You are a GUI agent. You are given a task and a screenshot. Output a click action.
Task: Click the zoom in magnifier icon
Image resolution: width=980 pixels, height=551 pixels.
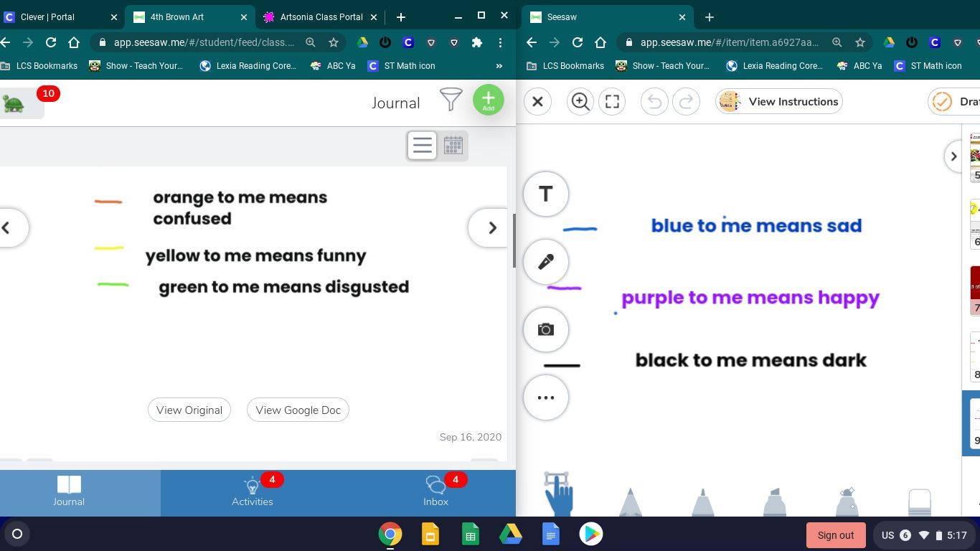click(x=580, y=102)
